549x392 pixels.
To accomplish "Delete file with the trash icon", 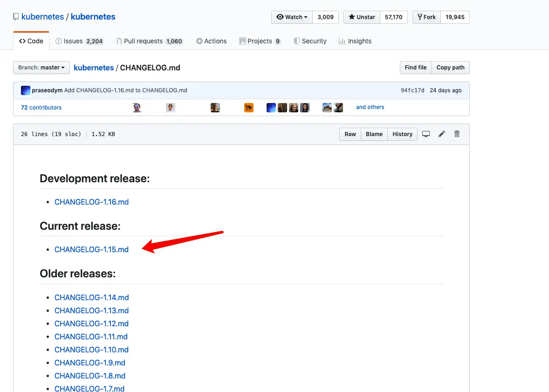I will coord(457,134).
